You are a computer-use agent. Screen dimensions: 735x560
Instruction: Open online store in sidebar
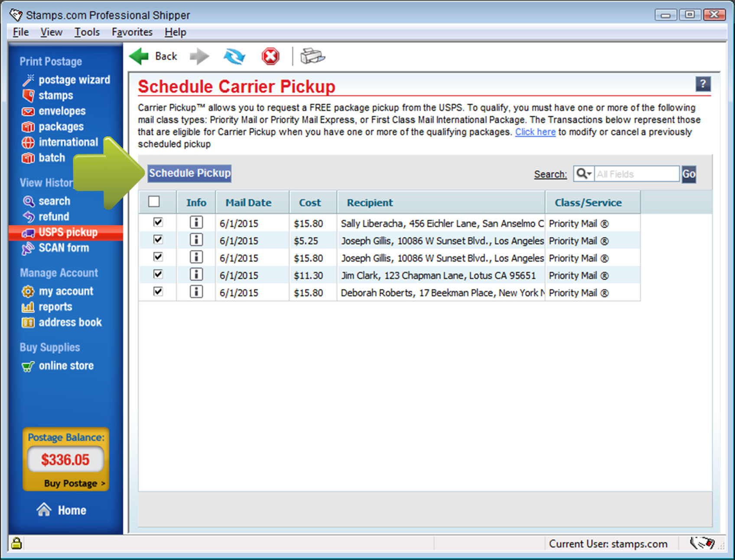pos(58,366)
